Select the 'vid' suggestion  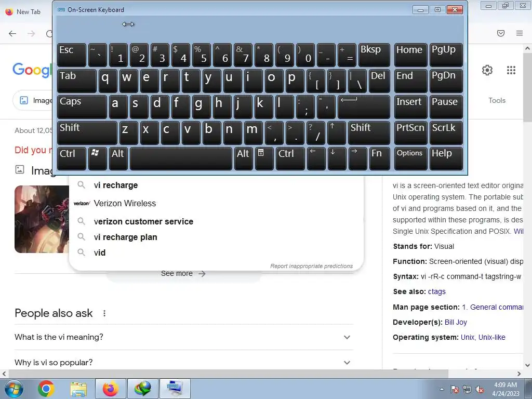[216, 253]
